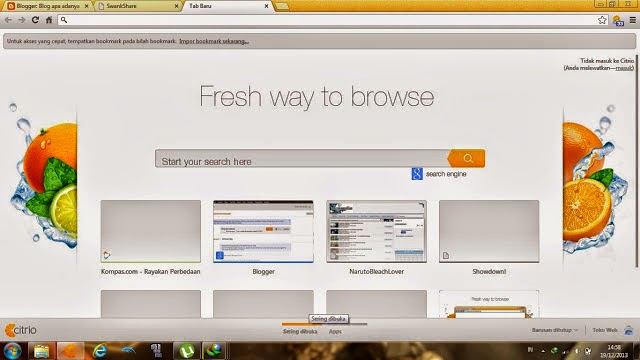Click the orange search magnifier button

tap(467, 158)
